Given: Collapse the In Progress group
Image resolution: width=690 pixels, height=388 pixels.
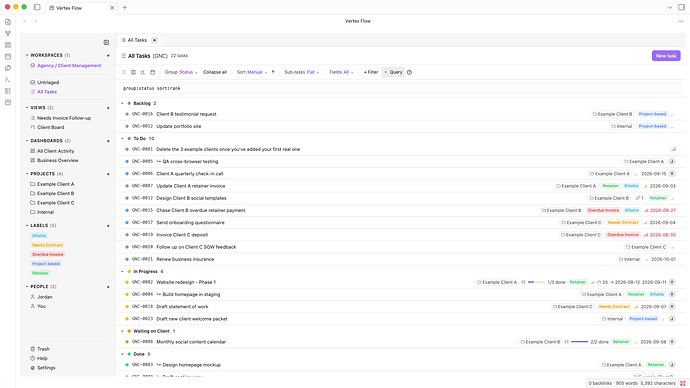Looking at the screenshot, I should point(122,271).
